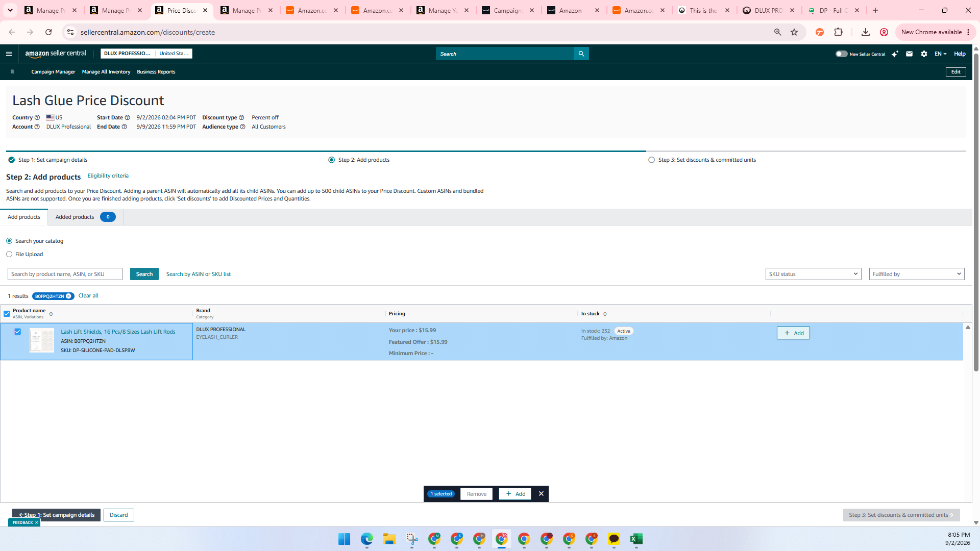The height and width of the screenshot is (551, 980).
Task: Open the EN language dropdown
Action: click(940, 54)
